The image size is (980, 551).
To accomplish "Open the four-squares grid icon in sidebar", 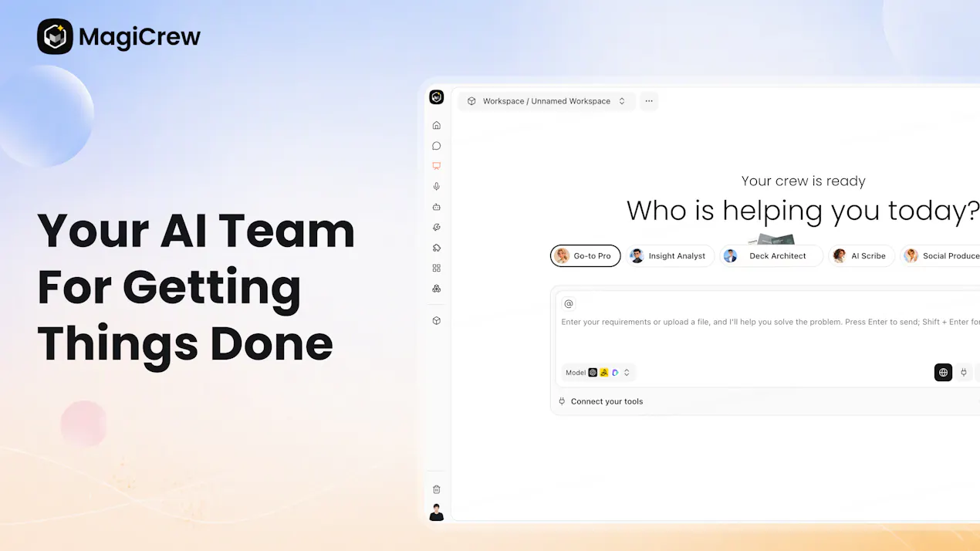I will point(437,269).
